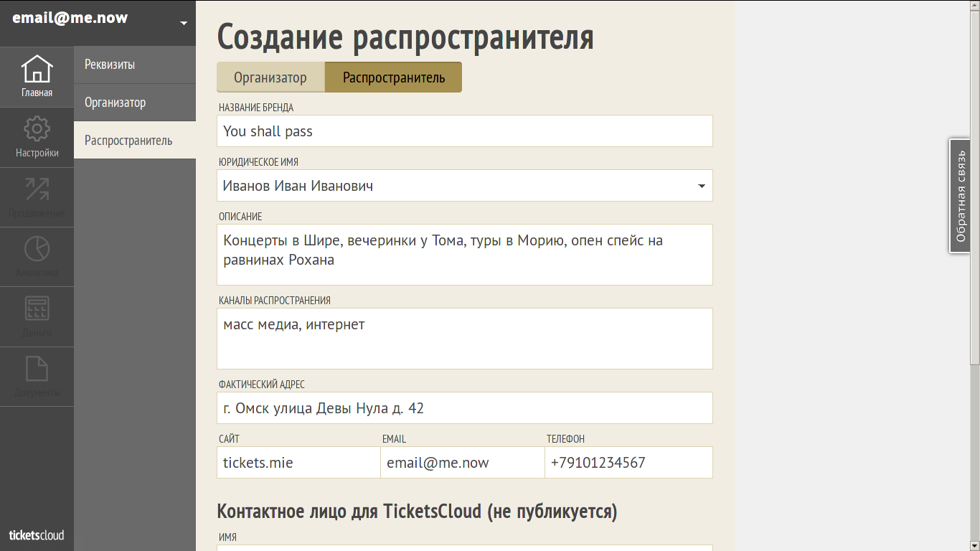The image size is (980, 551).
Task: Click the ОПИСАНИЕ text area
Action: point(464,255)
